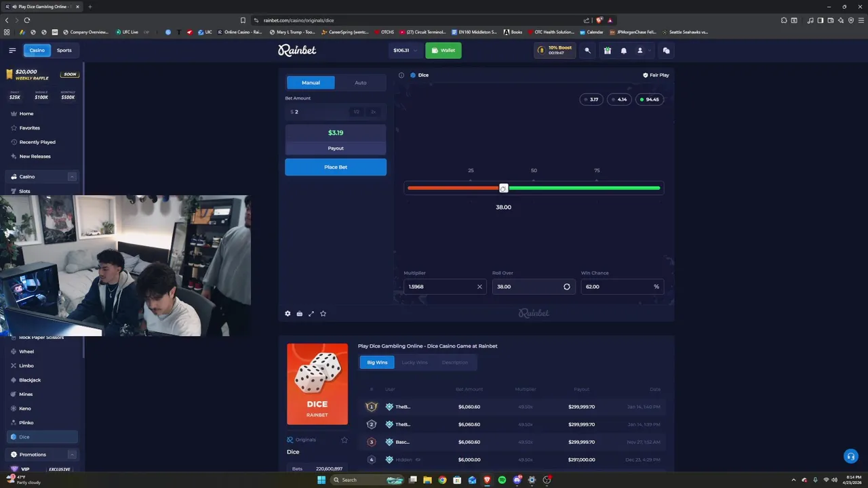Open the user profile dropdown

pos(644,50)
